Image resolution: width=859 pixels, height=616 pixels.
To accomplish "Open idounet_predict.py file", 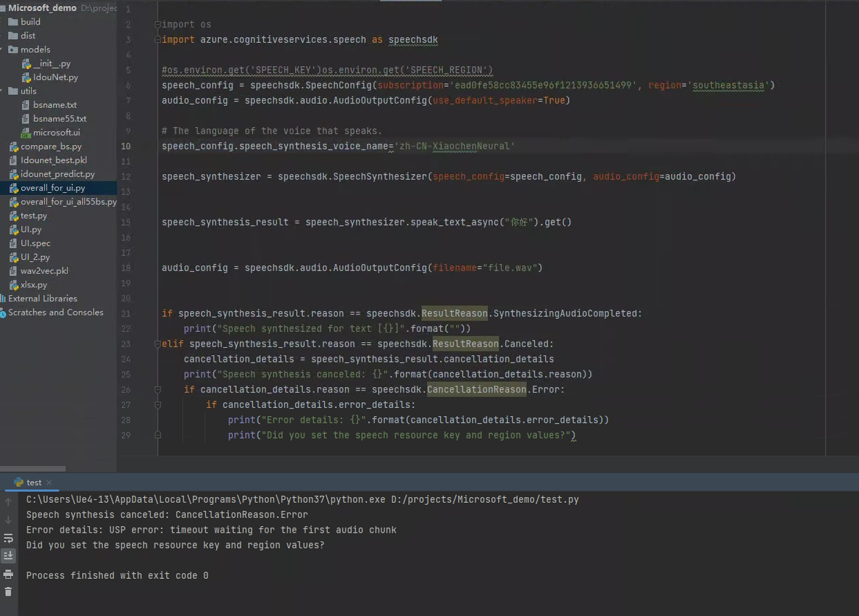I will tap(57, 174).
